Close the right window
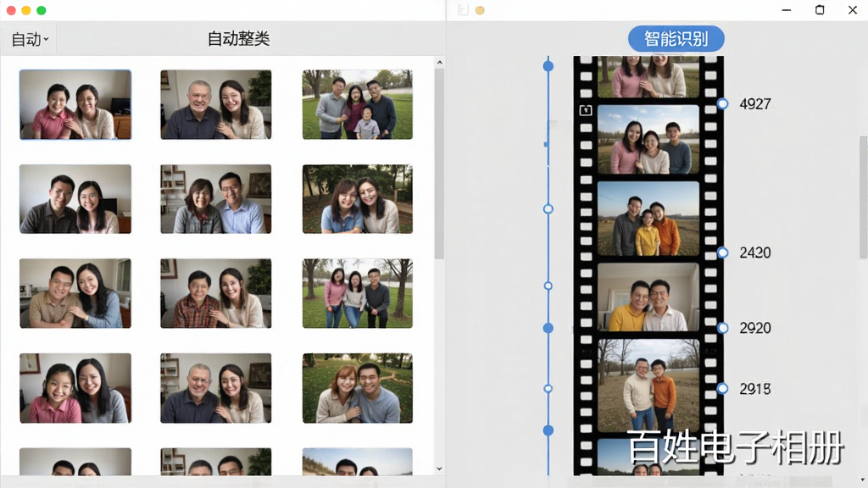 pos(853,10)
